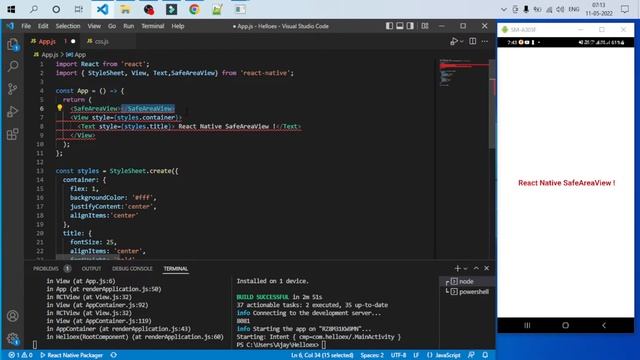Open the Help menu
Viewport: 640px width, 360px height.
[178, 26]
